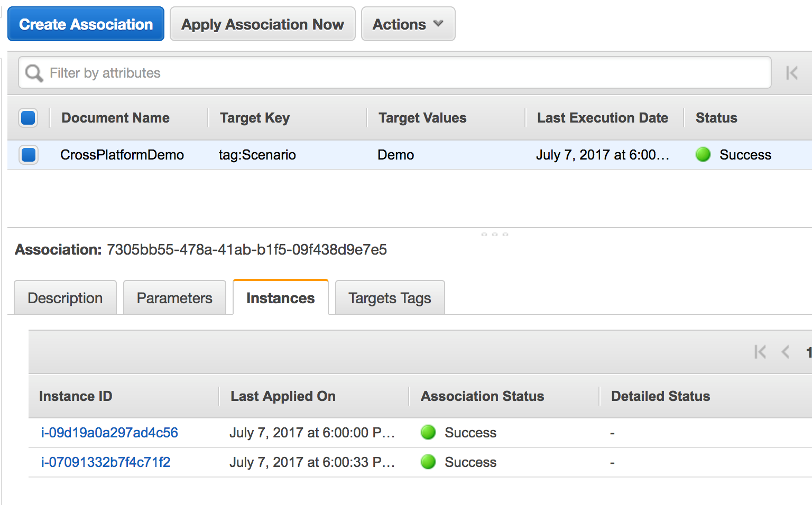The image size is (812, 505).
Task: Sort instances by Association Status column
Action: click(x=482, y=396)
